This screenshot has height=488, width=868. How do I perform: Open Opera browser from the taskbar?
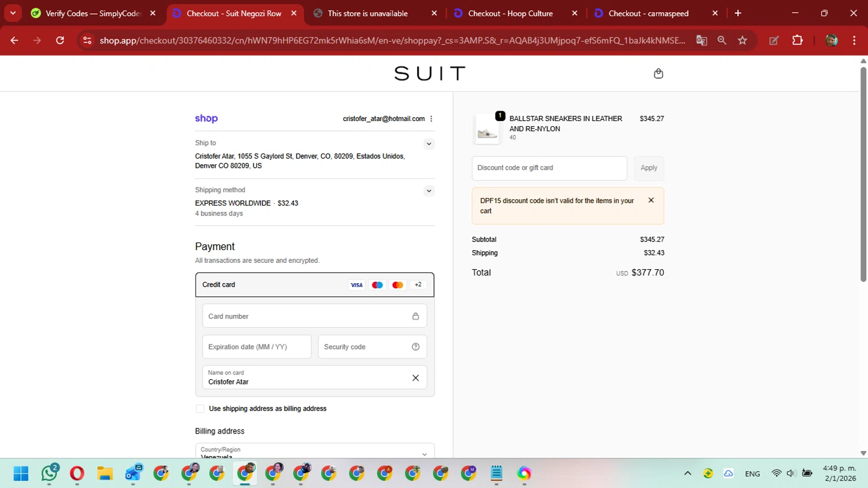tap(77, 474)
